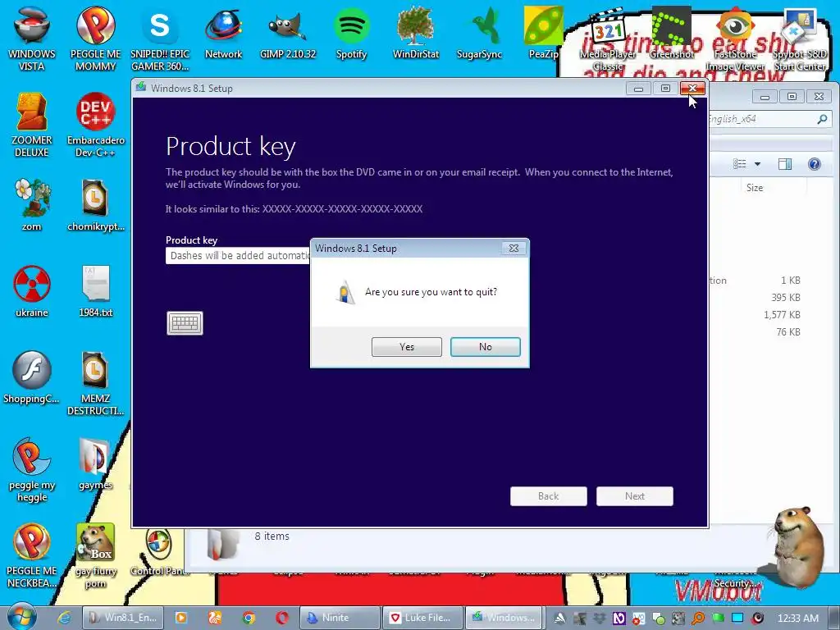The image size is (840, 630).
Task: Click the 12:33 AM system clock
Action: pos(797,618)
